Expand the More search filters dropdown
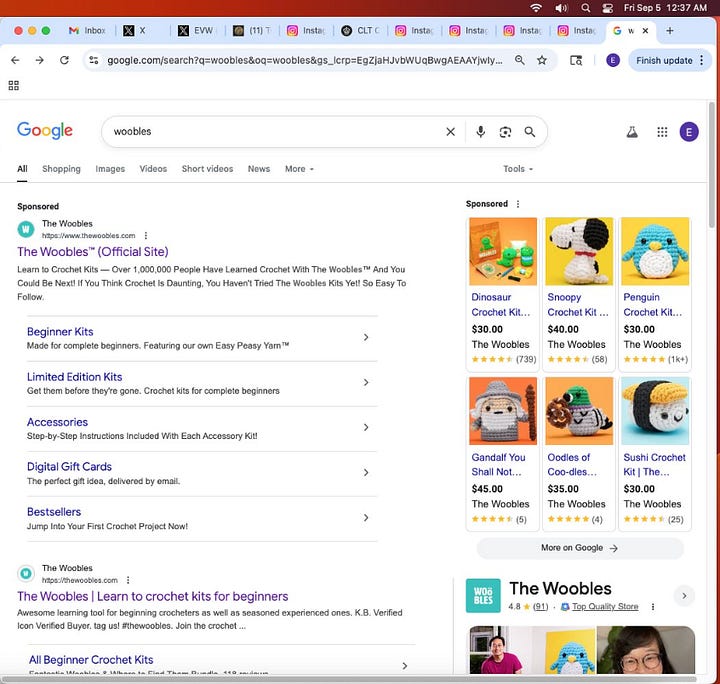Image resolution: width=720 pixels, height=684 pixels. (299, 169)
